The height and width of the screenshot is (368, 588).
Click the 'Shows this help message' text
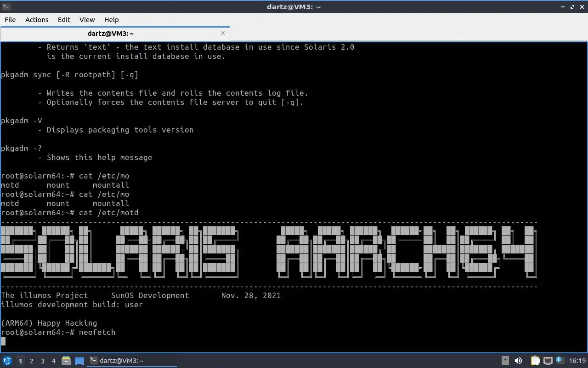99,157
